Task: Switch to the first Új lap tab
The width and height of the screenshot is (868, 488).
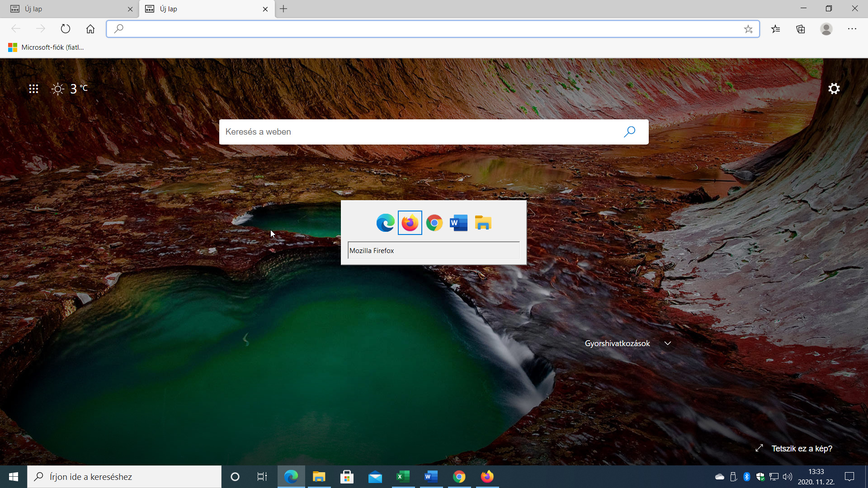Action: point(70,9)
